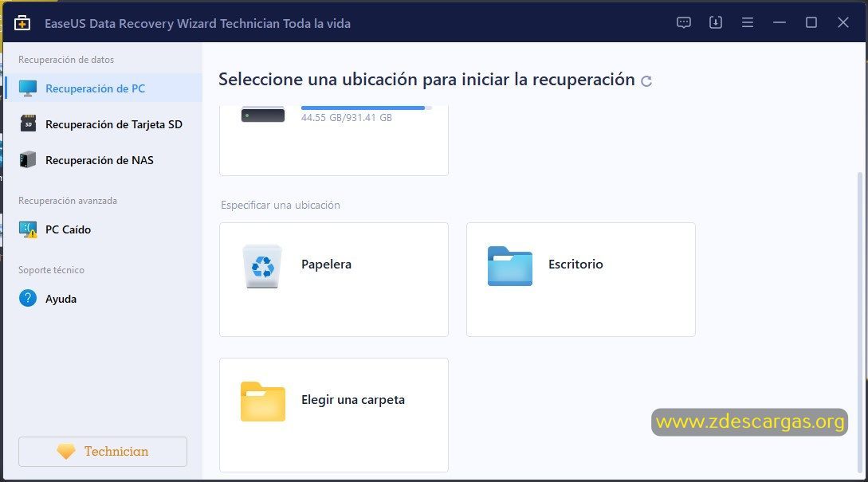
Task: Click the Recuperación avanzada section label
Action: pyautogui.click(x=68, y=200)
